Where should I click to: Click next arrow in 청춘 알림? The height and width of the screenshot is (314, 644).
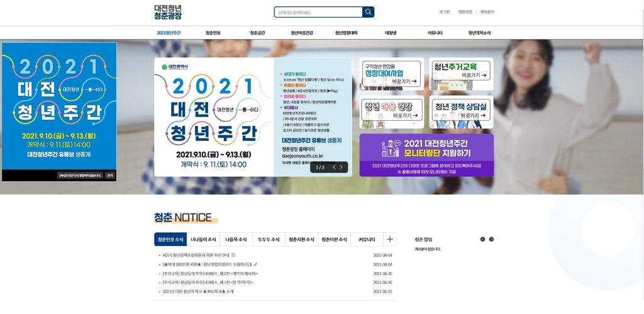tap(491, 239)
